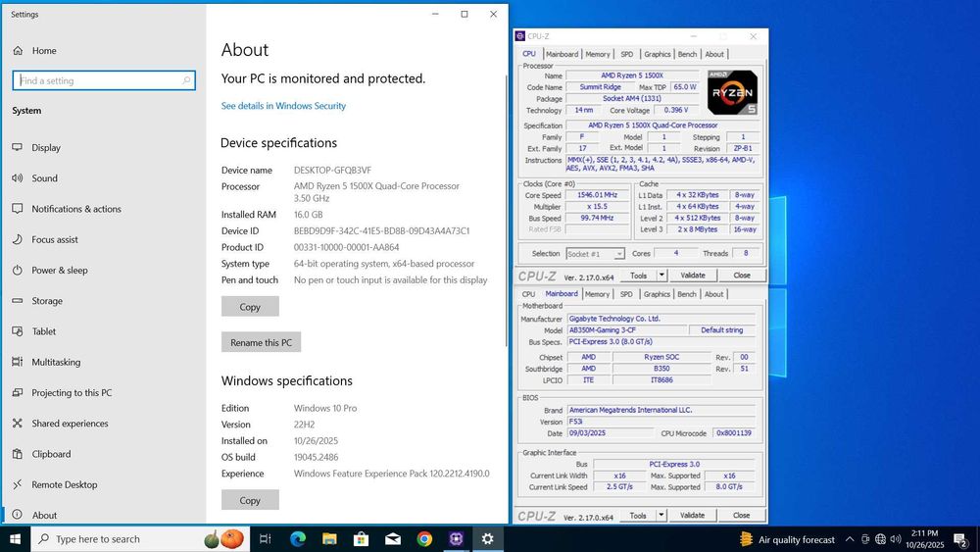This screenshot has height=552, width=980.
Task: Click Rename this PC button
Action: coord(261,342)
